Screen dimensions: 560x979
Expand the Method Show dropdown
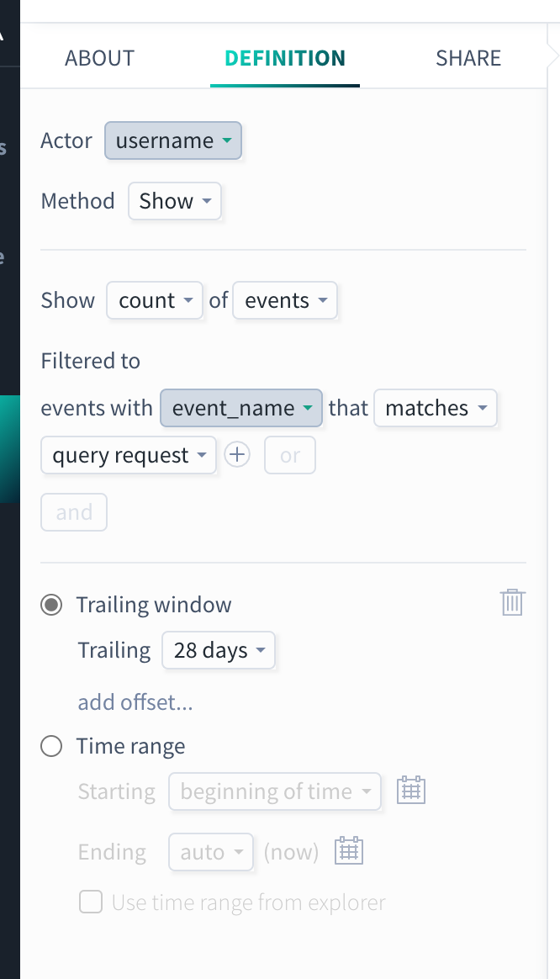pos(175,201)
